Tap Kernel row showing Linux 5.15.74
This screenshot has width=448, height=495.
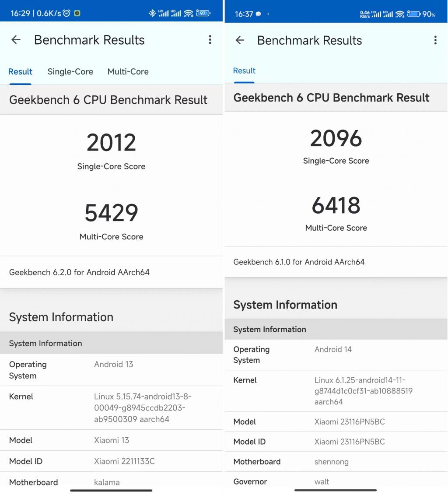point(112,407)
